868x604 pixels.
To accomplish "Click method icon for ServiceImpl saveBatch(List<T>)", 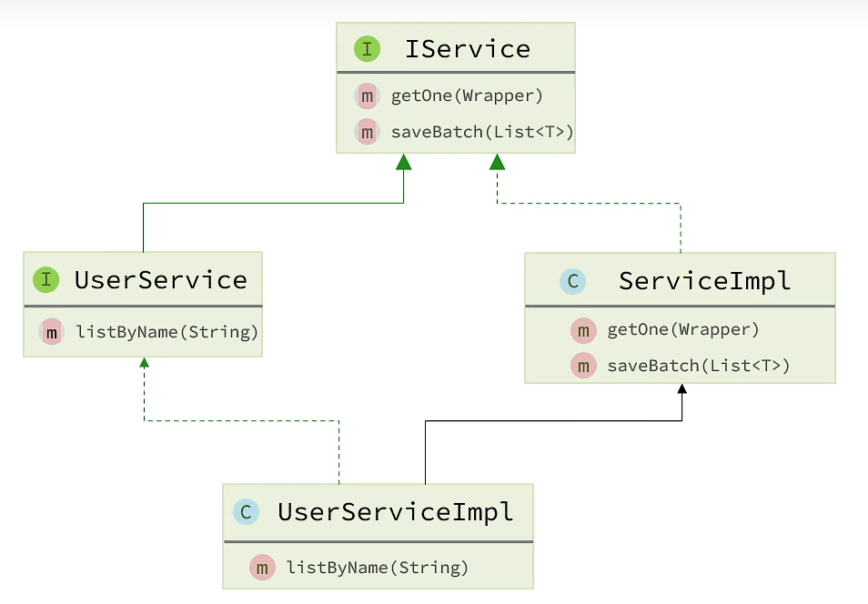I will (x=582, y=366).
